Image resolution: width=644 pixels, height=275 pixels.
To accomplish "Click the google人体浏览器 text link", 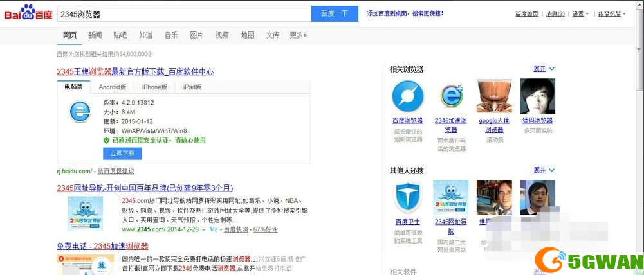I will (x=494, y=125).
